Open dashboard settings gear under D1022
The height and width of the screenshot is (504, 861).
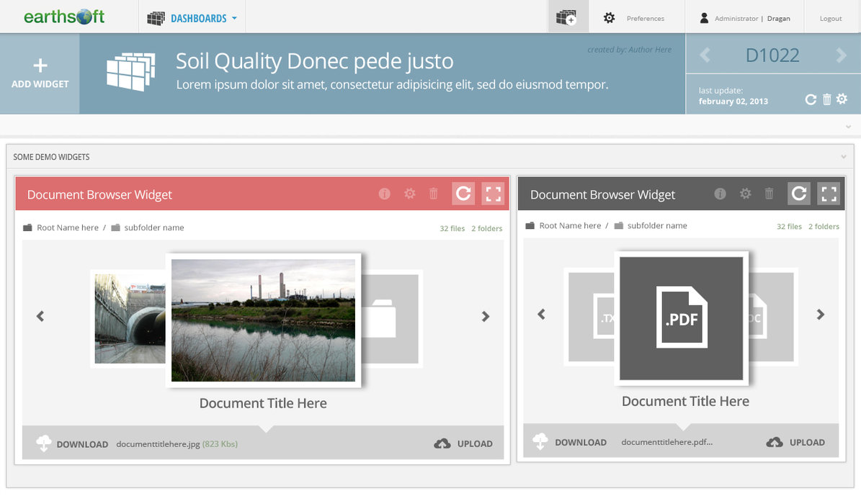click(842, 99)
